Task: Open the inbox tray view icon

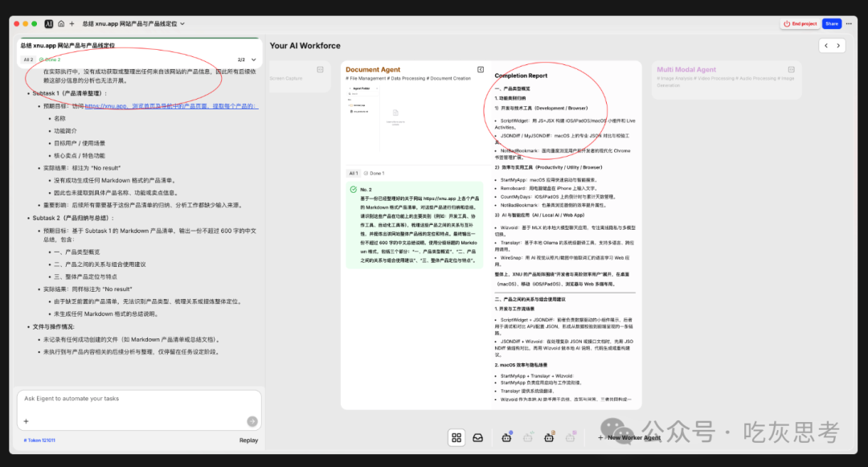Action: point(477,438)
